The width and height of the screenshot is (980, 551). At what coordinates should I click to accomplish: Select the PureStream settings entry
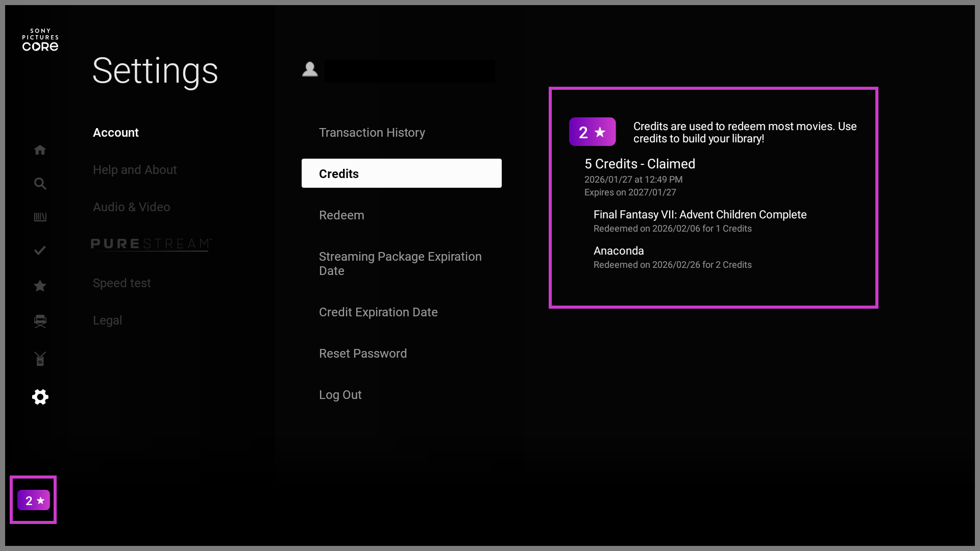coord(151,244)
